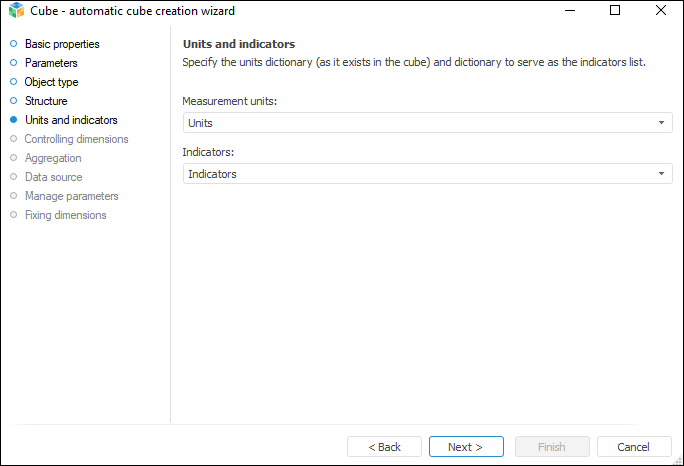Go back with the Back button

click(384, 447)
